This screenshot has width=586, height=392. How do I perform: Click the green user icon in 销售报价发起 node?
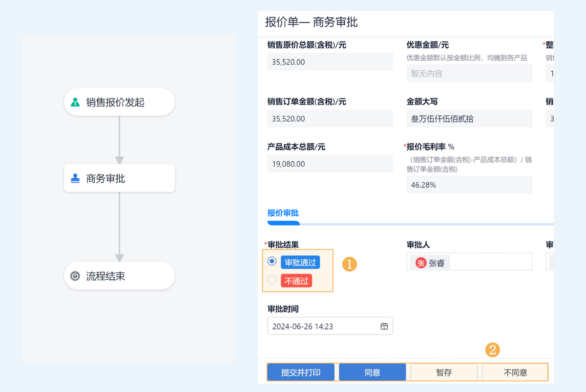click(75, 102)
